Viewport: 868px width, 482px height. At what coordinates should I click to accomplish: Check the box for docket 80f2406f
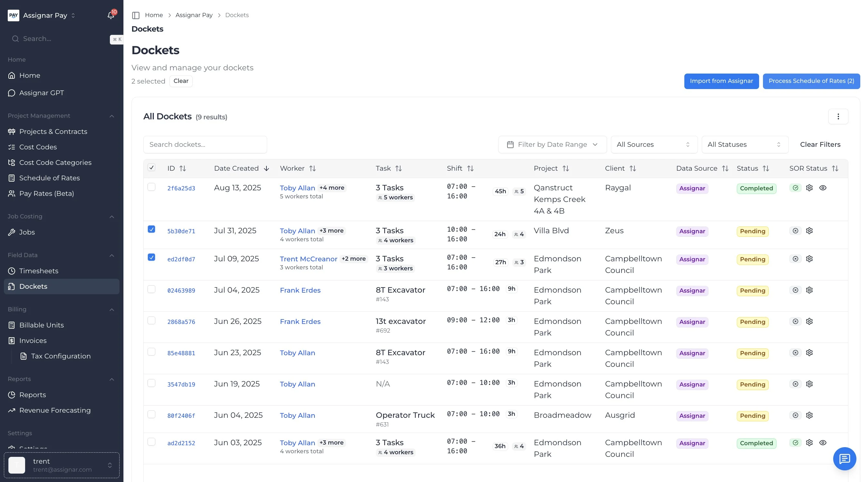[x=151, y=414]
